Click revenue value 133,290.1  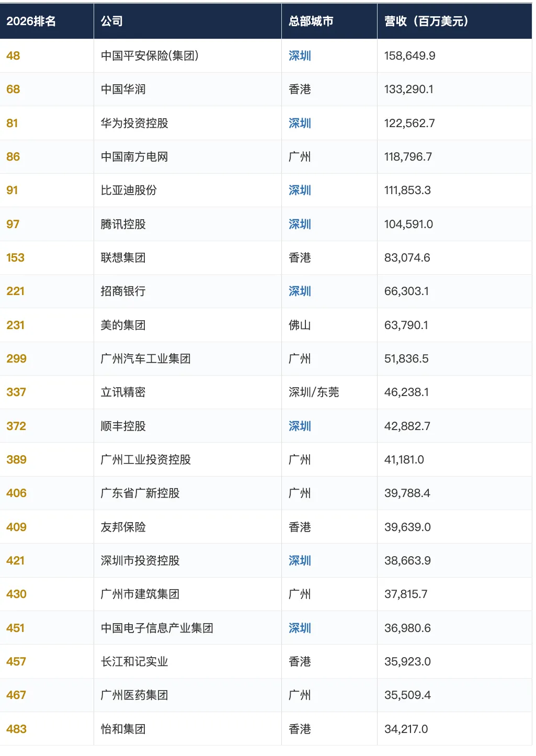pyautogui.click(x=409, y=89)
